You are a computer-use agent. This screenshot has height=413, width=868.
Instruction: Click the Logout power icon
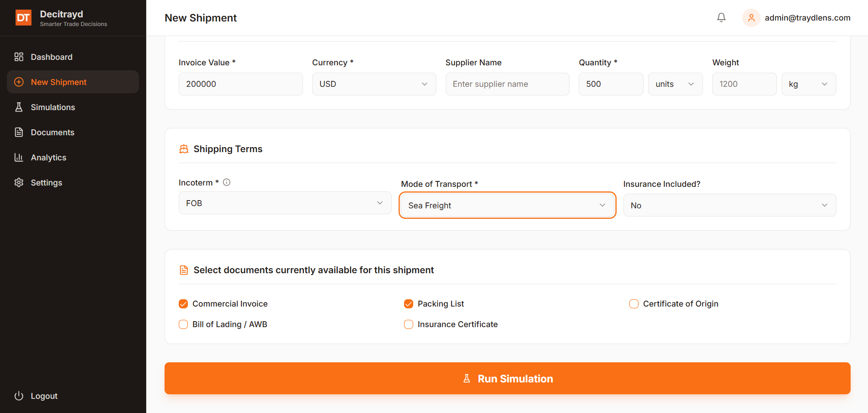(19, 396)
